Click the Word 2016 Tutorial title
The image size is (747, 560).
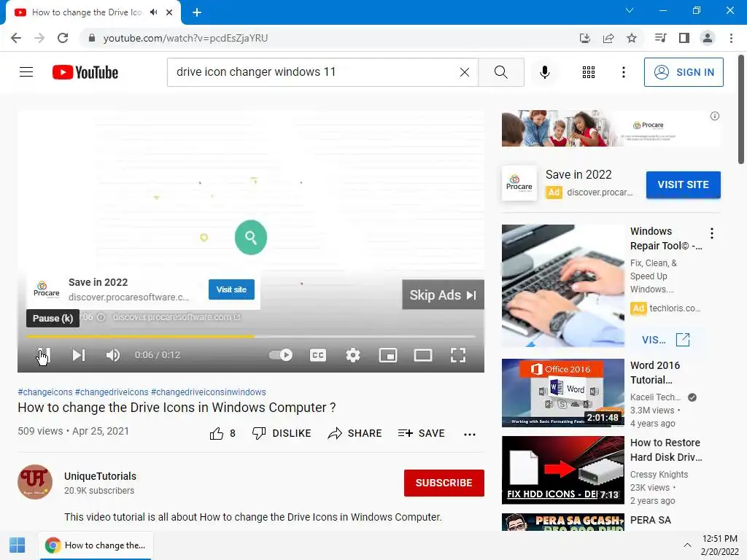655,373
